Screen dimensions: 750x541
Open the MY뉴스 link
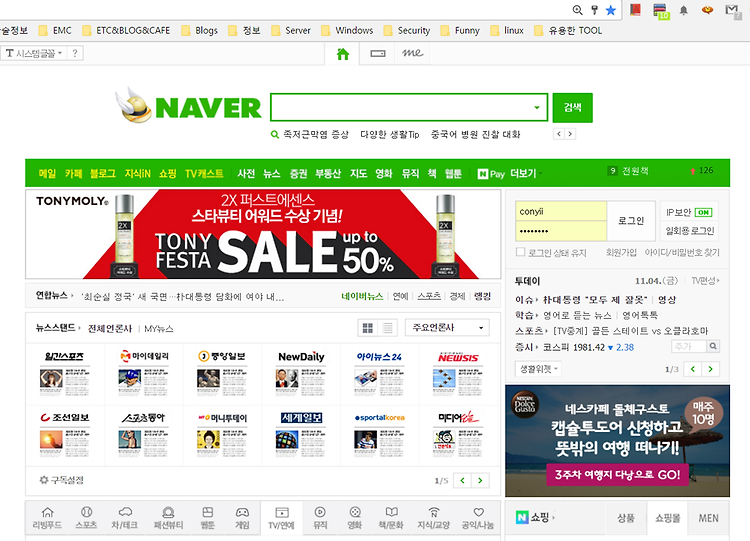coord(159,329)
